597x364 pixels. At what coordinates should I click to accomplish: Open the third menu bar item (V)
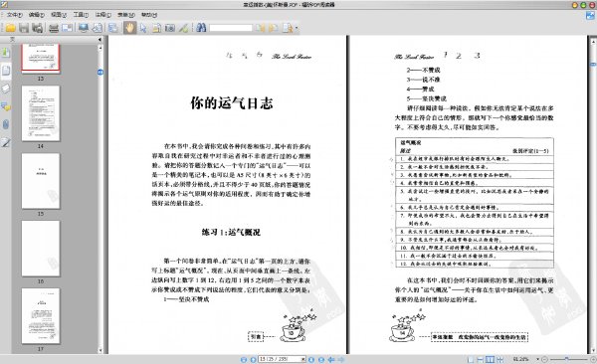(59, 15)
